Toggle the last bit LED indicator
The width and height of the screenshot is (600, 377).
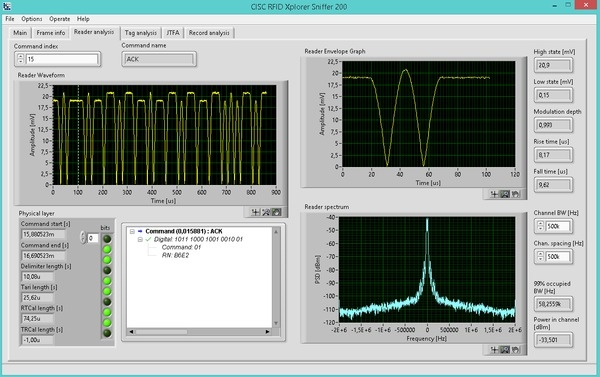(x=107, y=333)
